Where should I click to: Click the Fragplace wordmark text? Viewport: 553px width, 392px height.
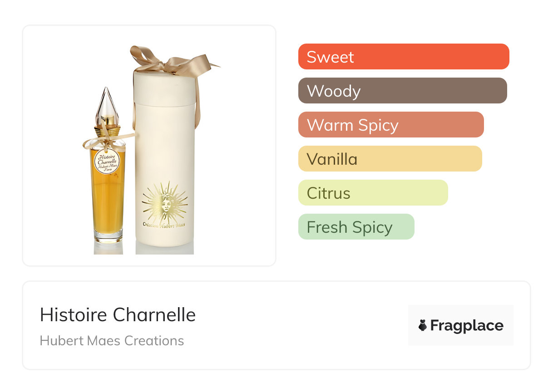(467, 325)
